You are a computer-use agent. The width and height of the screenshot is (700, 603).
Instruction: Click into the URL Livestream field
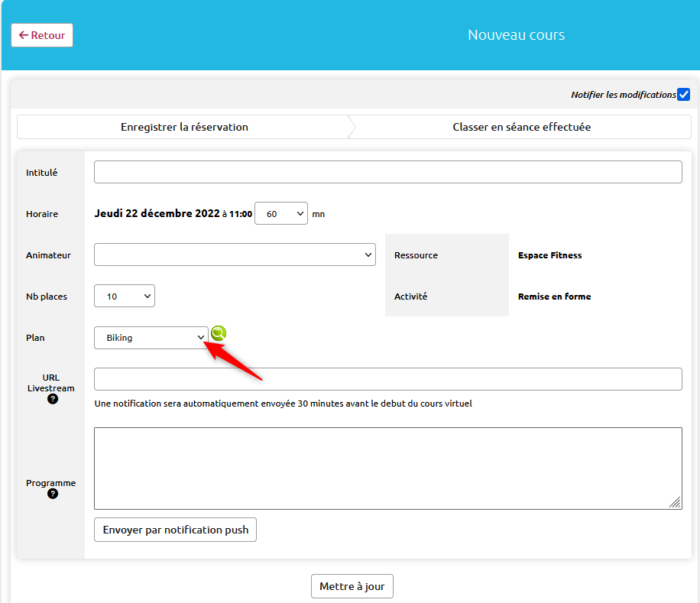388,379
